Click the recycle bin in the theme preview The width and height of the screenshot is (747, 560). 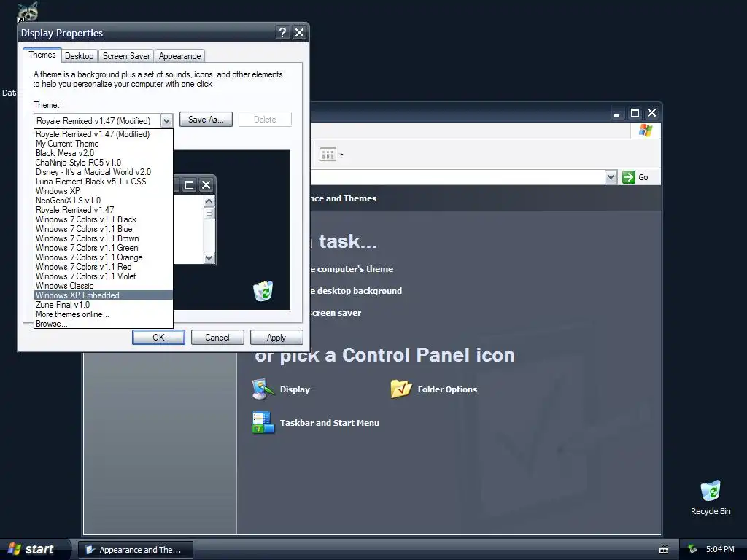tap(263, 291)
